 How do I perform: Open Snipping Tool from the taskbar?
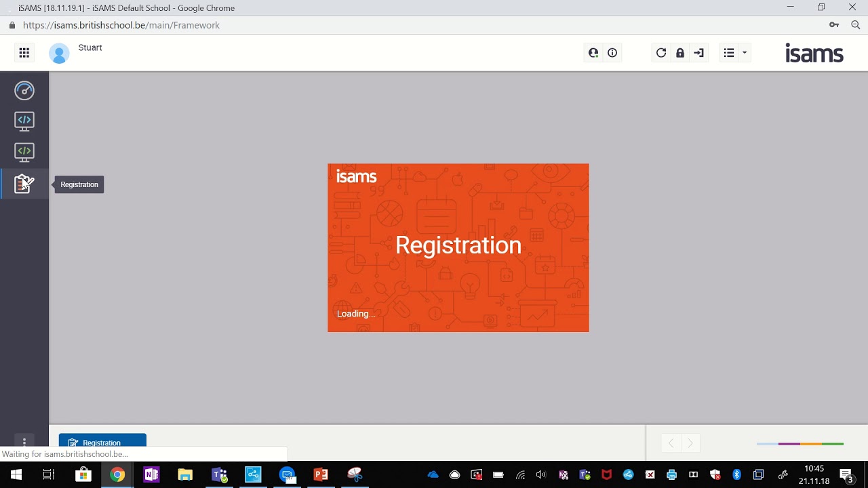click(355, 474)
